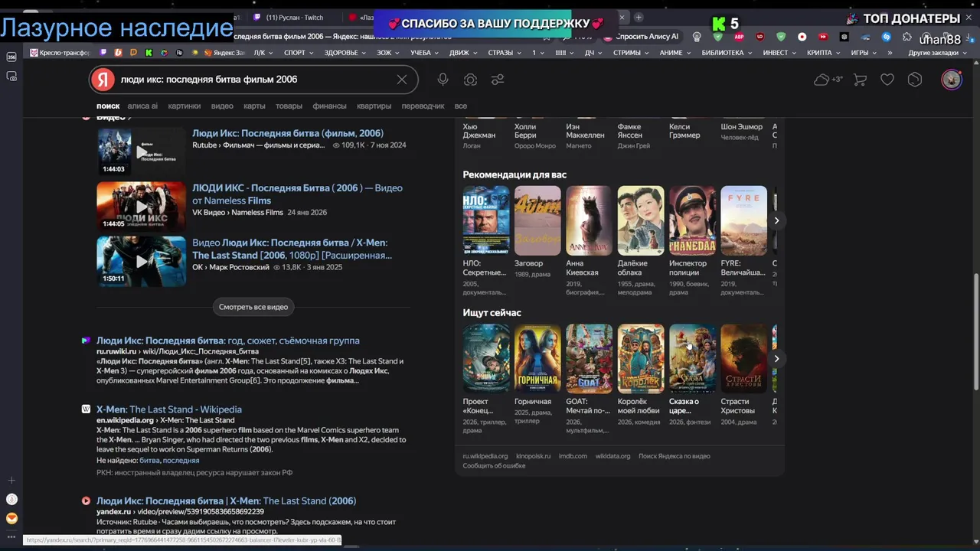Switch to the картинки search tab
Screen dimensions: 980x551
pos(185,106)
